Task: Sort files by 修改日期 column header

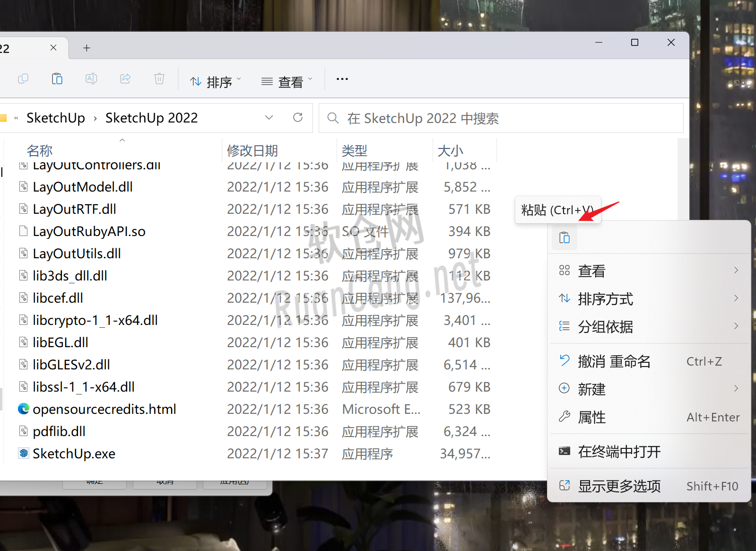Action: (x=252, y=150)
